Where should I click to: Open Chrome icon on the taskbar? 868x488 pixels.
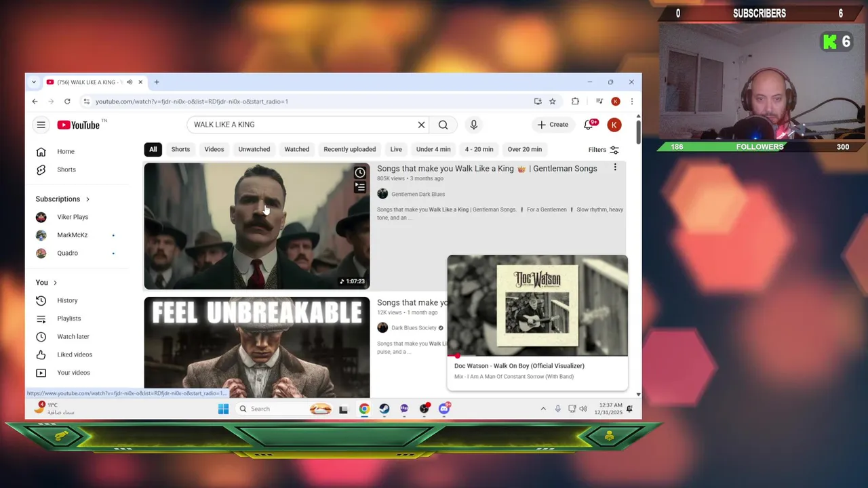[x=364, y=409]
